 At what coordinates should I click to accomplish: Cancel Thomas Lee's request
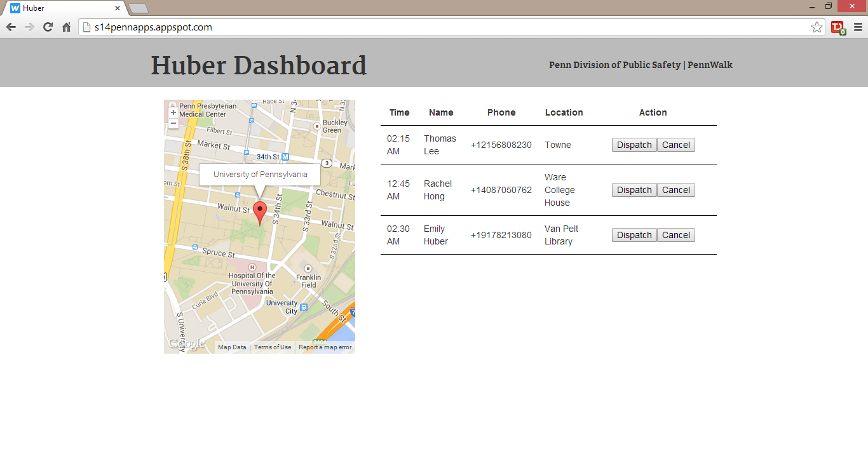tap(676, 145)
